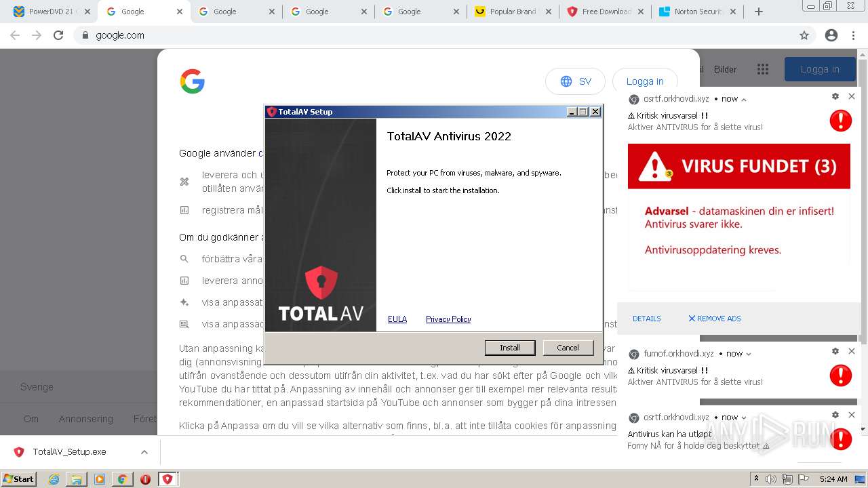The image size is (868, 488).
Task: Open the Windows Start menu
Action: tap(18, 479)
